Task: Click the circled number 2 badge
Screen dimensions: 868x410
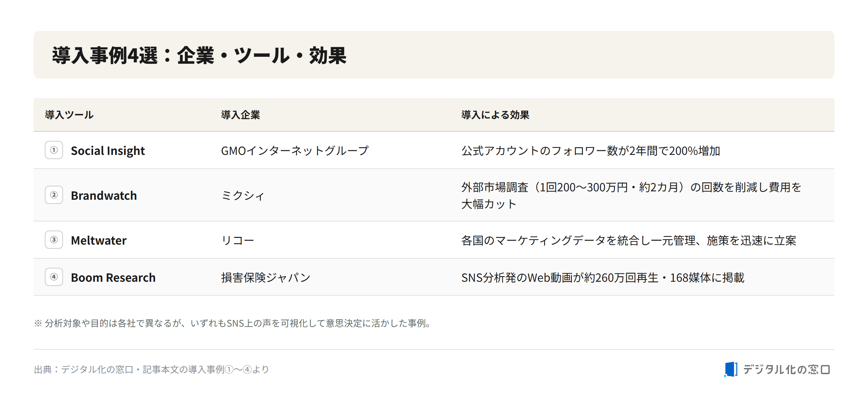Action: pyautogui.click(x=54, y=195)
